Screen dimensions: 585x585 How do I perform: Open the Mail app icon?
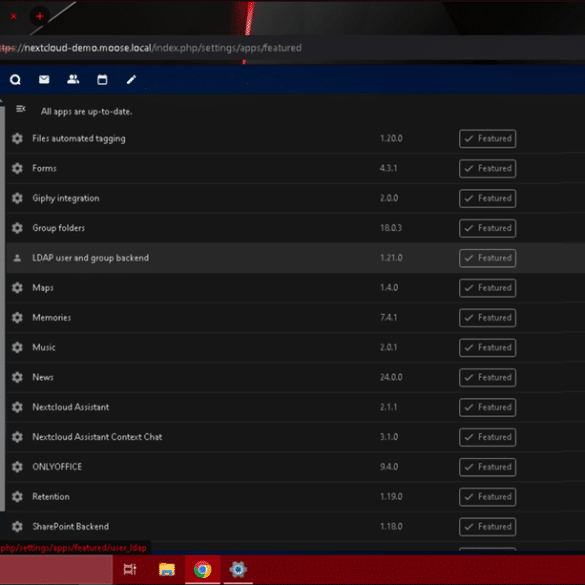coord(44,79)
